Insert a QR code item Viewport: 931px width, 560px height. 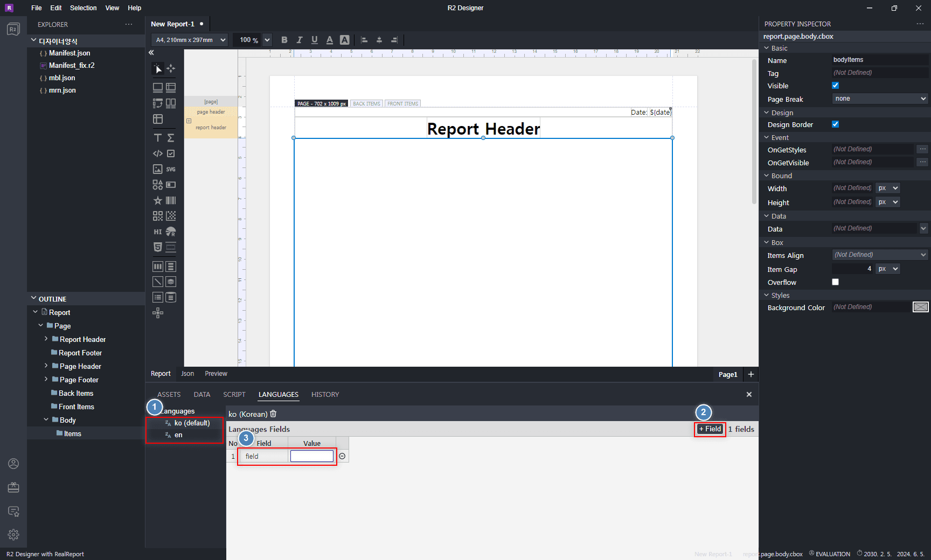(x=157, y=216)
